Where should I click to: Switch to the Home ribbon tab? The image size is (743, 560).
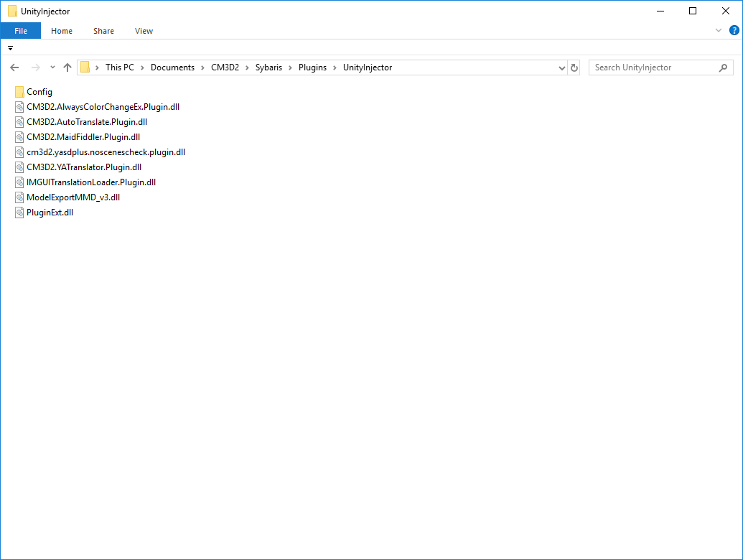tap(62, 31)
